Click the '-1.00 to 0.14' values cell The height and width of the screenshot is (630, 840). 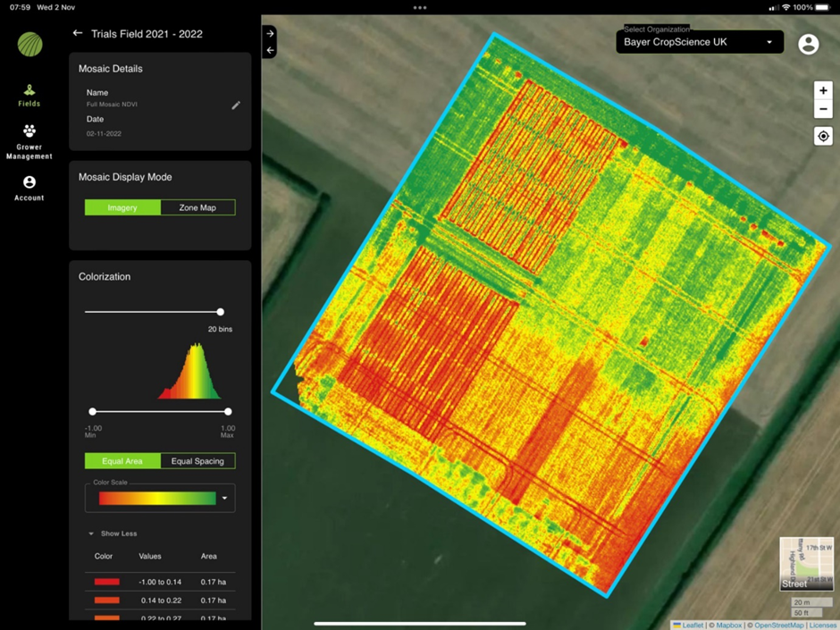point(160,582)
